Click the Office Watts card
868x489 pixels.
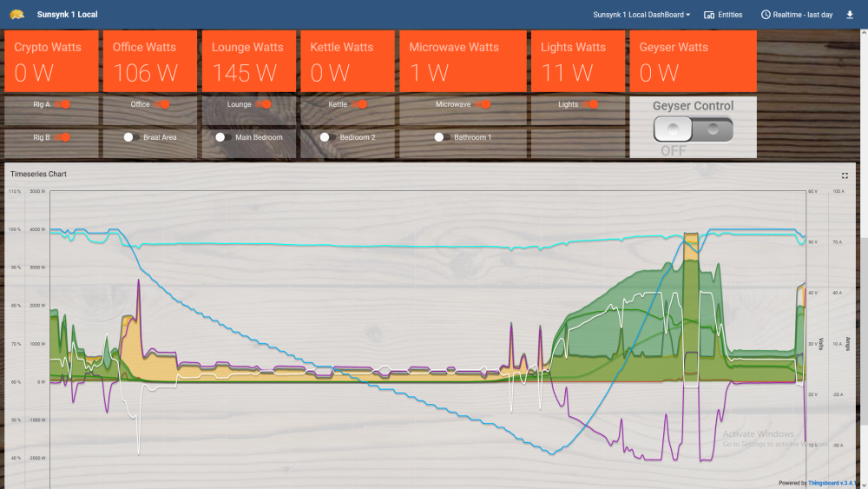(x=150, y=61)
